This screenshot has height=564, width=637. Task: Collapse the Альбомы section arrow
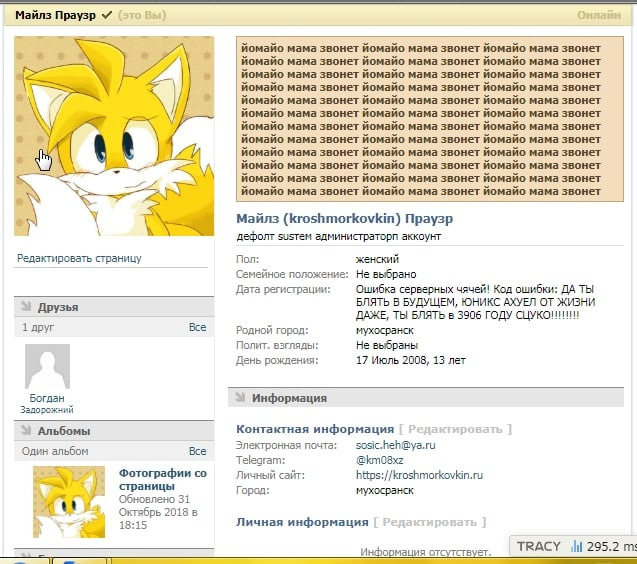coord(26,430)
